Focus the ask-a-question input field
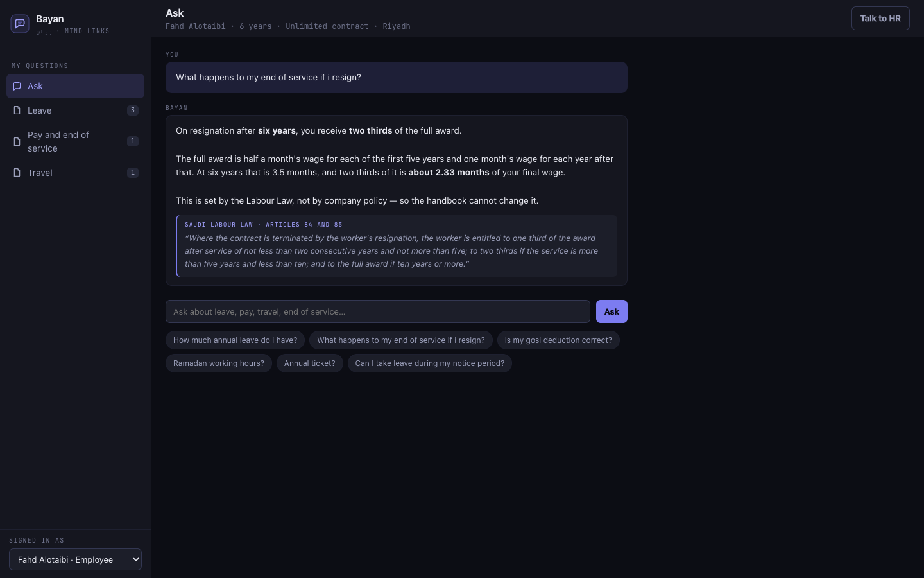Screen dimensions: 924x578 coord(378,311)
